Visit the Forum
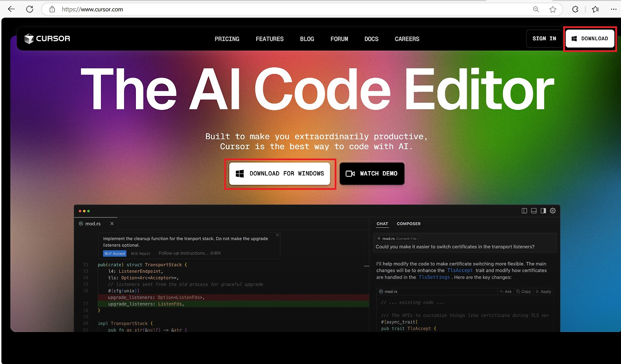621x364 pixels. [x=339, y=39]
